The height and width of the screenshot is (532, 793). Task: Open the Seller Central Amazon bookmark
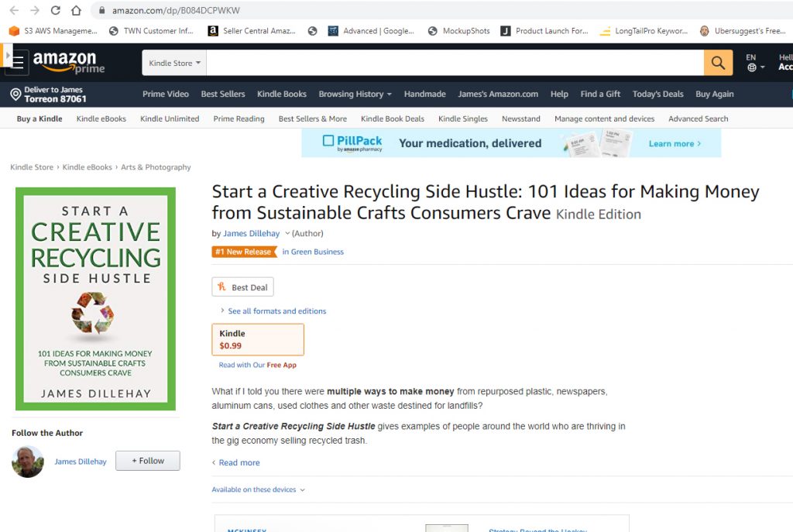[252, 31]
